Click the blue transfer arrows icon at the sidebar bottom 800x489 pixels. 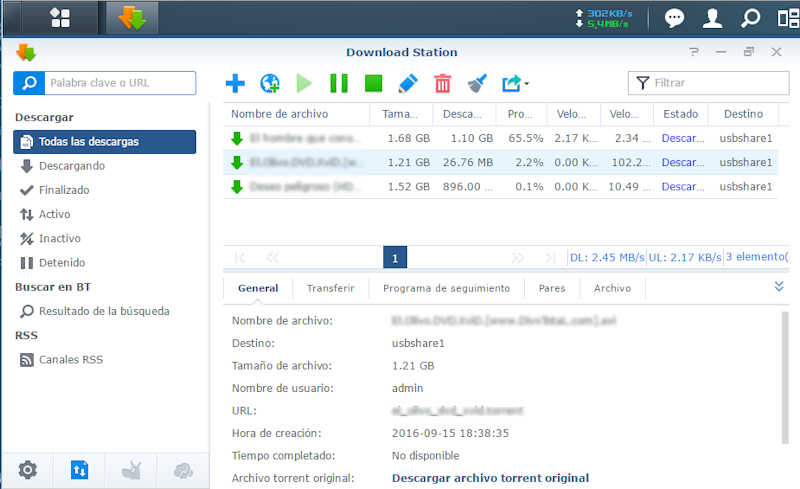coord(80,470)
